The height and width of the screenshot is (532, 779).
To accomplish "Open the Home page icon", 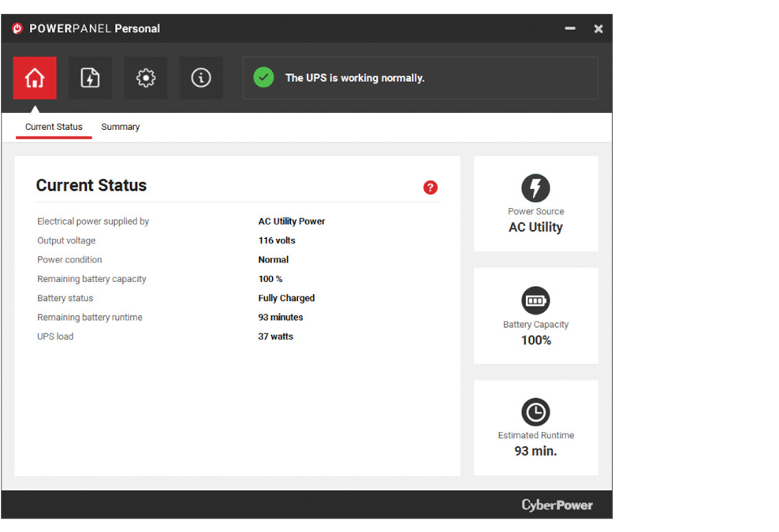I will [35, 78].
